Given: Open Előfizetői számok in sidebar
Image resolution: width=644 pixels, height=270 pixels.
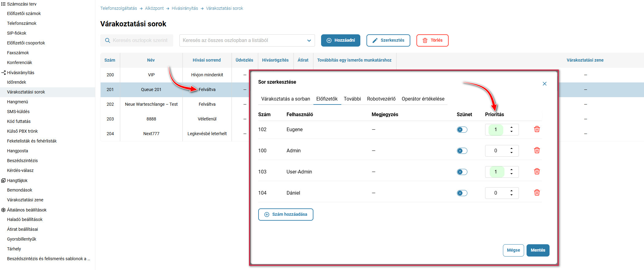Looking at the screenshot, I should click(24, 13).
